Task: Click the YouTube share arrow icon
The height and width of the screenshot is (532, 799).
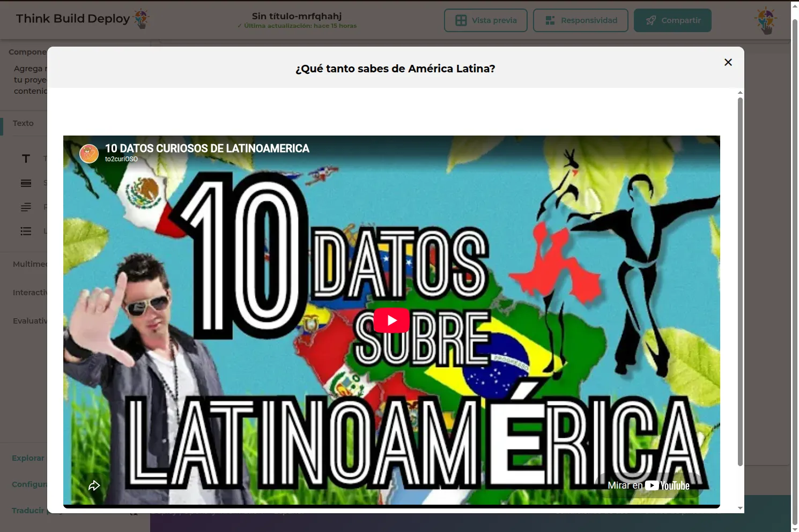Action: pyautogui.click(x=94, y=485)
